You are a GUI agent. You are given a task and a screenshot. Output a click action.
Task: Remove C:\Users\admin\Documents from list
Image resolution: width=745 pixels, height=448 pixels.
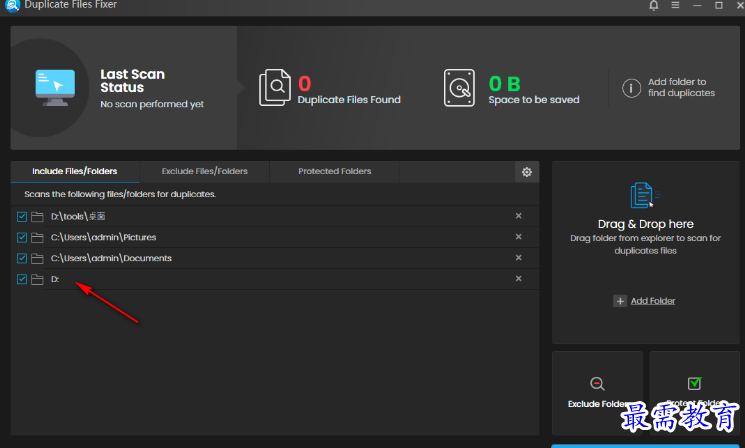(518, 257)
